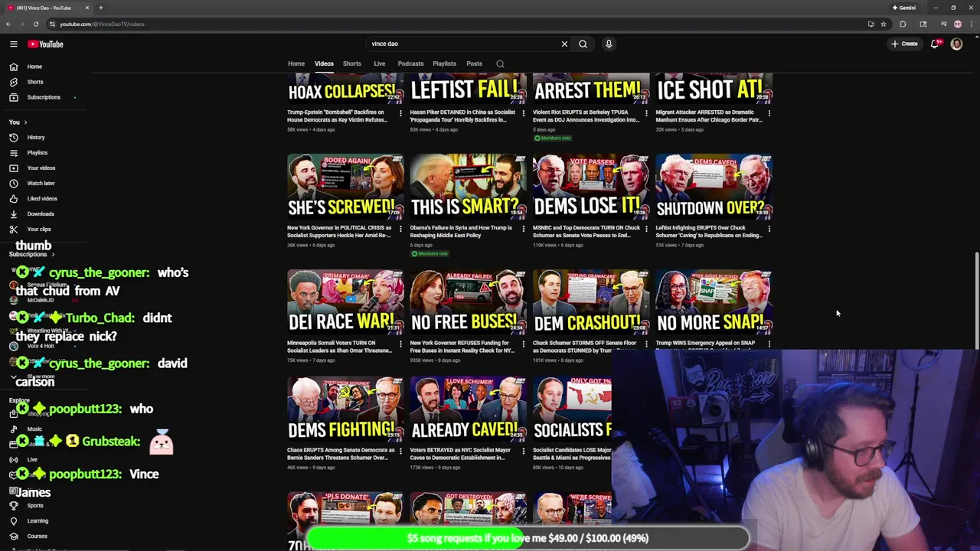This screenshot has width=980, height=551.
Task: Open SHE'S SCREWED video thumbnail
Action: 345,187
